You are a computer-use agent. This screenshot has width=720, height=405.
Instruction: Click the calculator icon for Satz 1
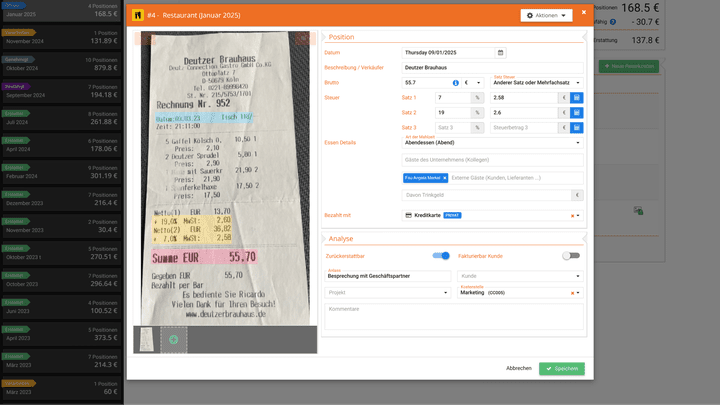point(577,98)
